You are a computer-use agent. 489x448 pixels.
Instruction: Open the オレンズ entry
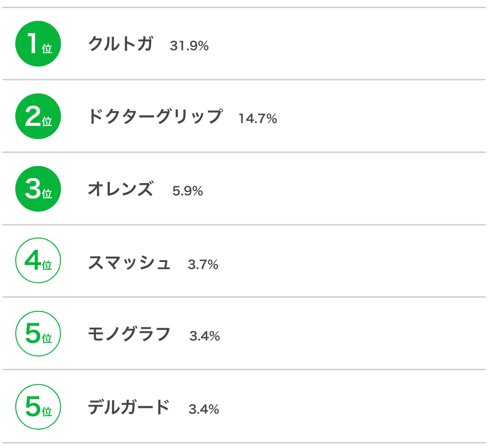[121, 189]
